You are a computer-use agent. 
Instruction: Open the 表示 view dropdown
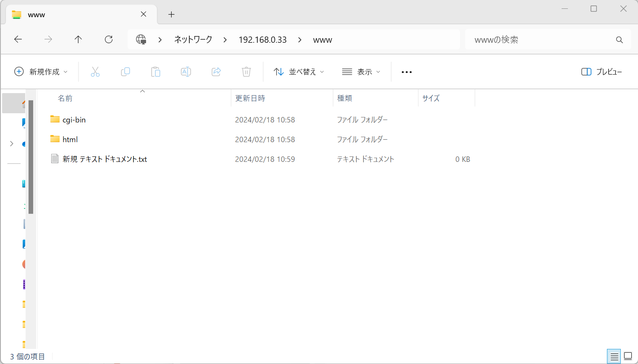361,72
